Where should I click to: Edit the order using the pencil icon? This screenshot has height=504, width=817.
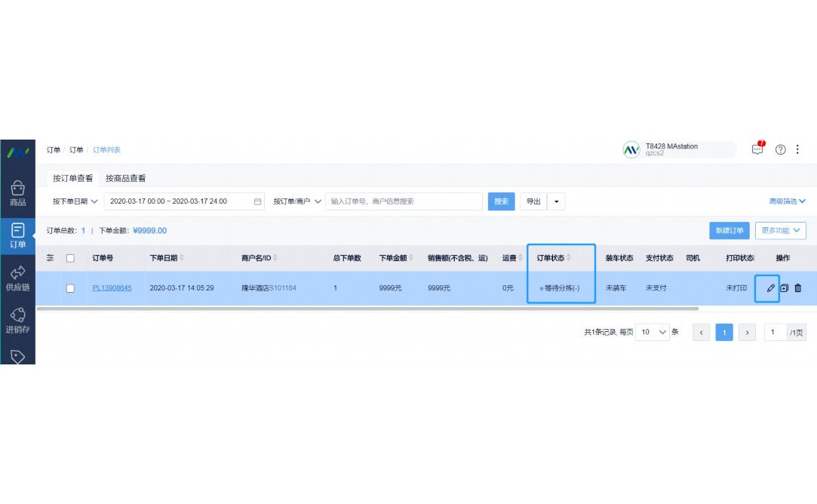(x=769, y=287)
